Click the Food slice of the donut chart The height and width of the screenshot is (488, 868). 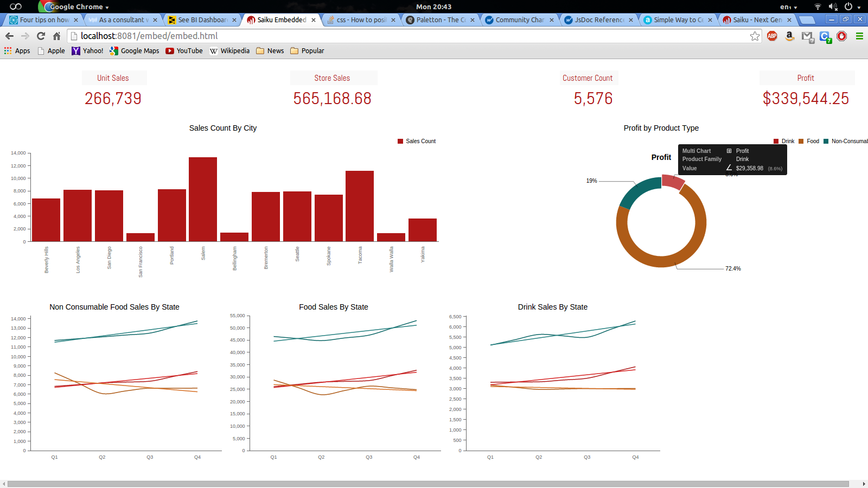pyautogui.click(x=661, y=261)
